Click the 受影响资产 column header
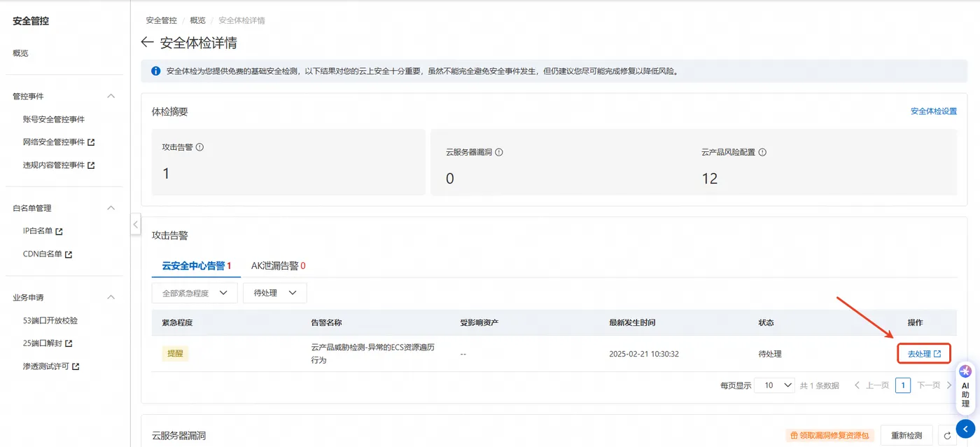The height and width of the screenshot is (447, 980). [x=479, y=322]
